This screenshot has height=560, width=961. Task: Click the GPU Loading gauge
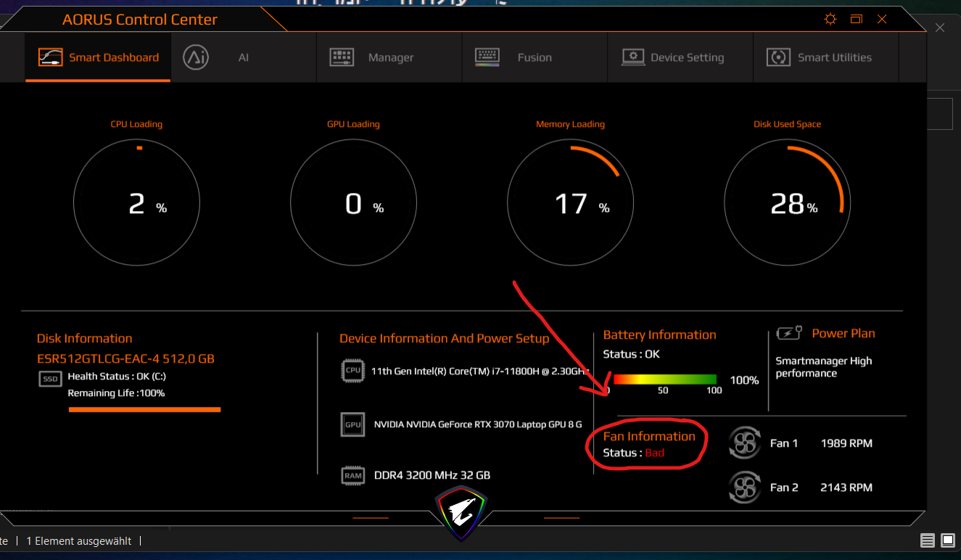click(x=353, y=204)
